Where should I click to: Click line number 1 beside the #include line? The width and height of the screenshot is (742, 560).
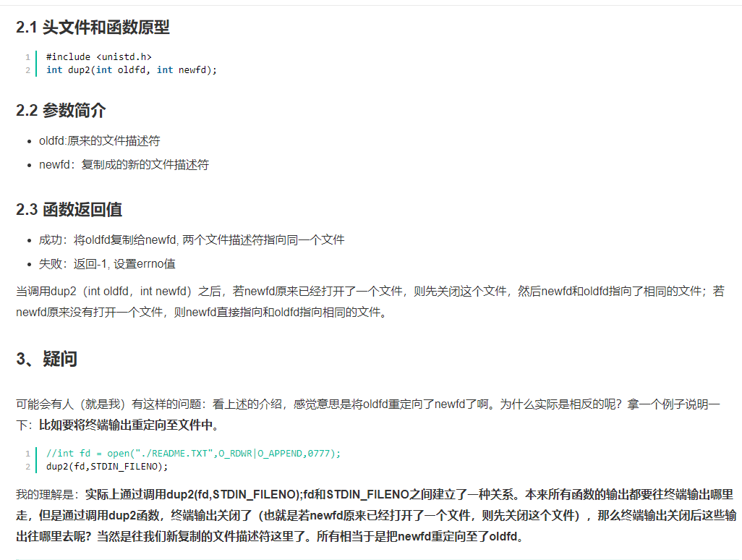click(28, 57)
